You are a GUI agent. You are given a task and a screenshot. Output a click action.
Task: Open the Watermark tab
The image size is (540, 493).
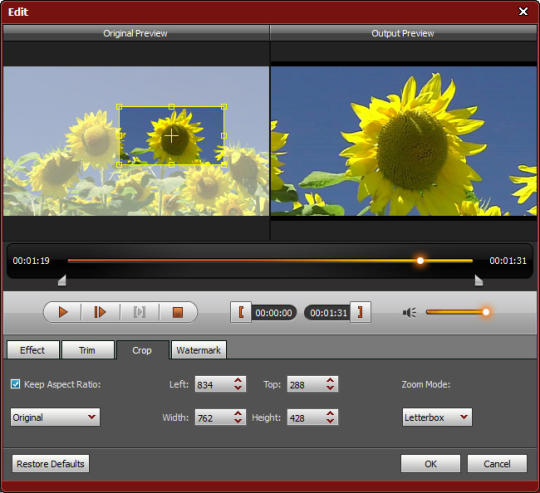point(198,350)
